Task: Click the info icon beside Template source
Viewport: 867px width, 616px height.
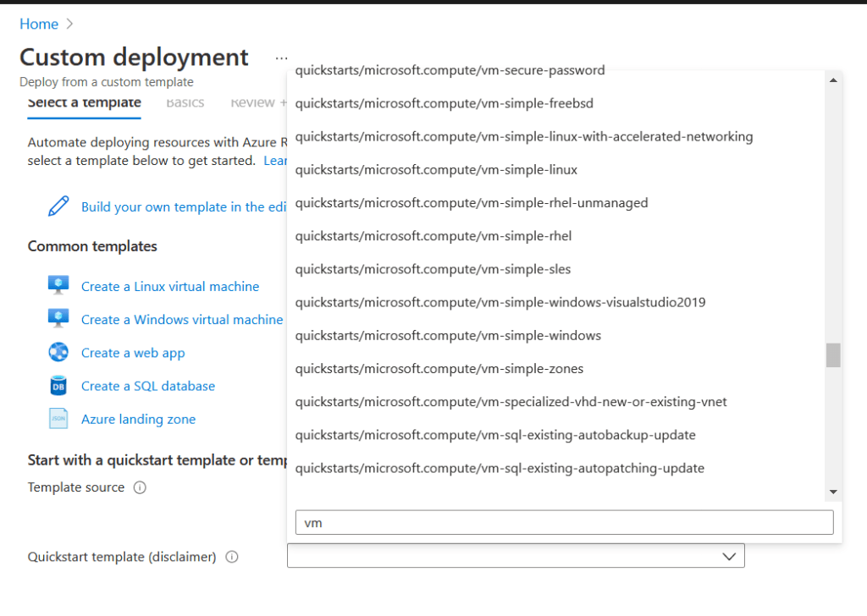Action: [141, 487]
